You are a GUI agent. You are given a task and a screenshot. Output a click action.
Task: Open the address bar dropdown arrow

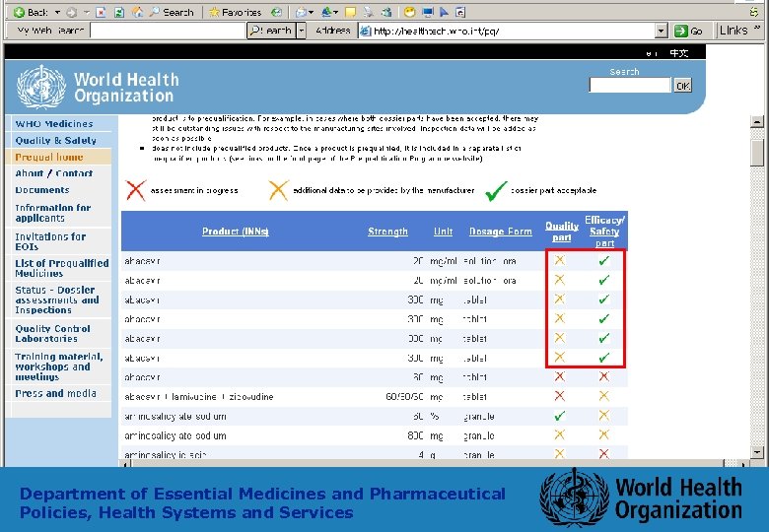tap(662, 31)
